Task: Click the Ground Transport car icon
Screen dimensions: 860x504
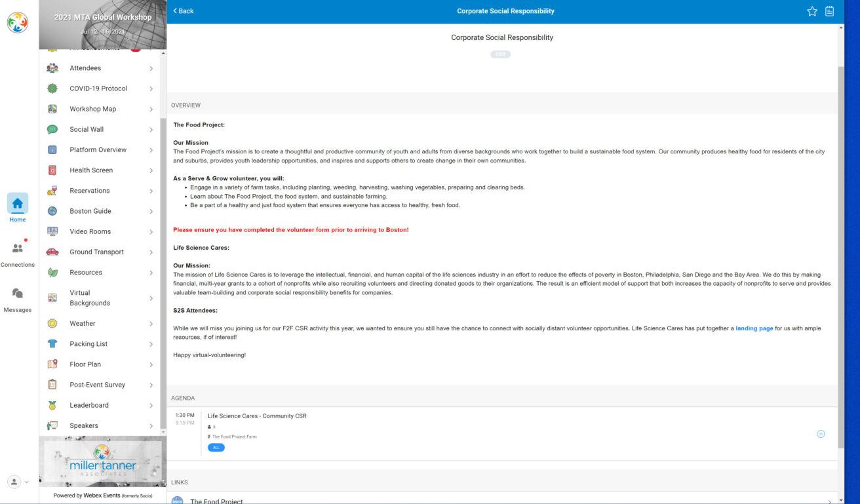Action: coord(52,252)
